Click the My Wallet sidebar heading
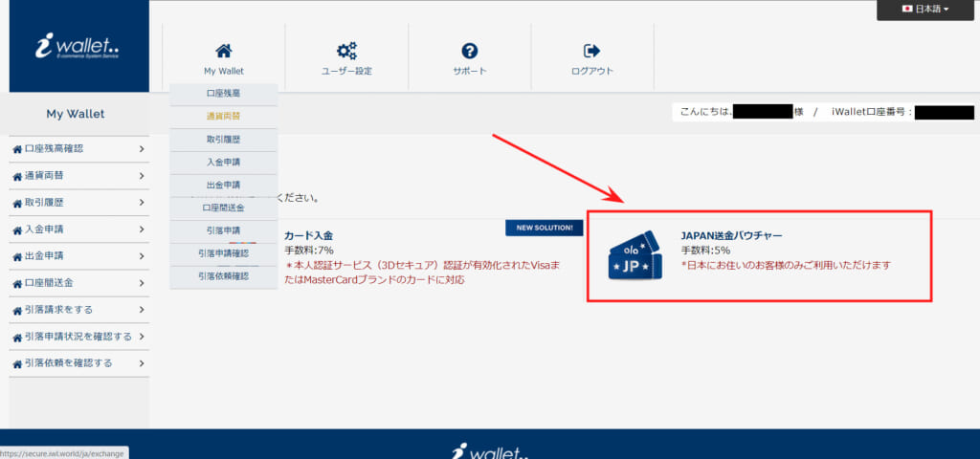This screenshot has height=459, width=980. [76, 115]
